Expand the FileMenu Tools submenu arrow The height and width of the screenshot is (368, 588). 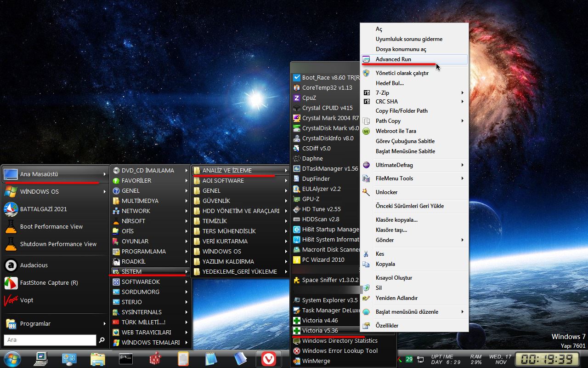[x=463, y=178]
